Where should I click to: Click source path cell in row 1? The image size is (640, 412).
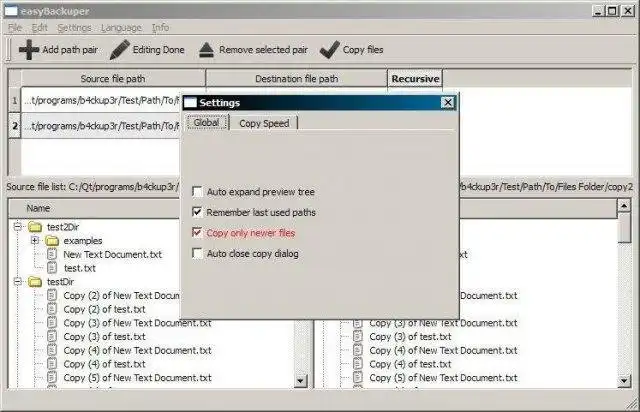101,100
